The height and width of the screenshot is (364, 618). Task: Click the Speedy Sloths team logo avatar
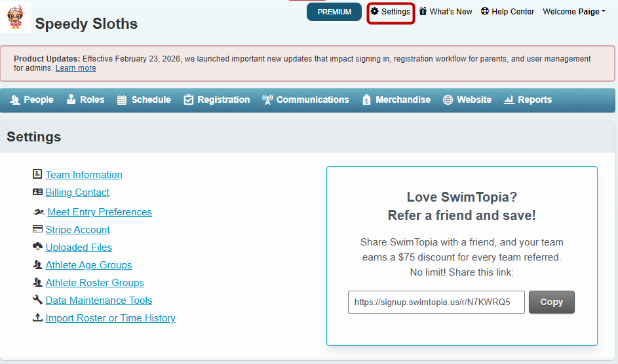[x=15, y=17]
